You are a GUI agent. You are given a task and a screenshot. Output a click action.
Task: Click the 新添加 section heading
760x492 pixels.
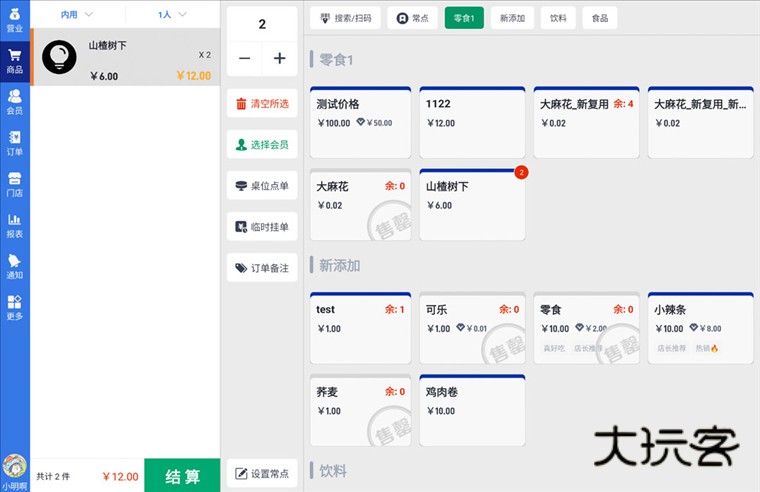click(339, 266)
